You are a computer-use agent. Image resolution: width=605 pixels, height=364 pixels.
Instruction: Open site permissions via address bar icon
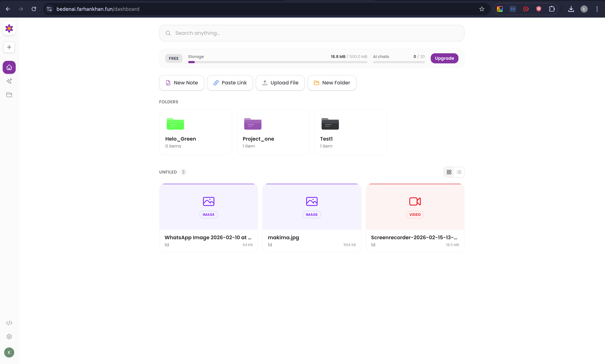[x=49, y=9]
